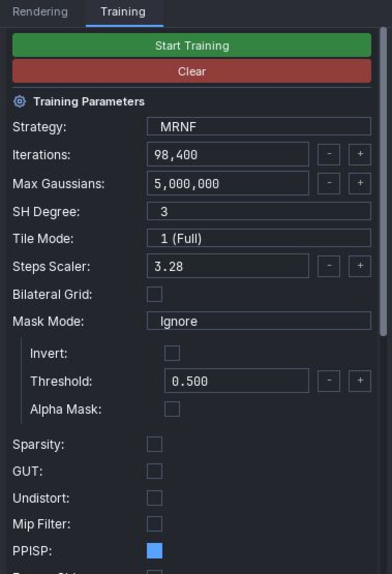Decrease Iterations with the minus button
The height and width of the screenshot is (574, 392).
329,154
